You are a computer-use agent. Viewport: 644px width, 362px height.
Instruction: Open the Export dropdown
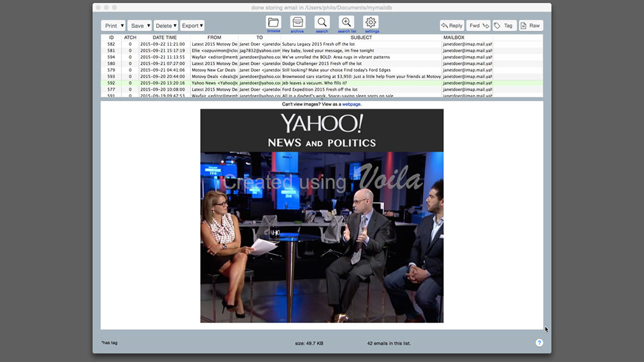click(x=192, y=26)
